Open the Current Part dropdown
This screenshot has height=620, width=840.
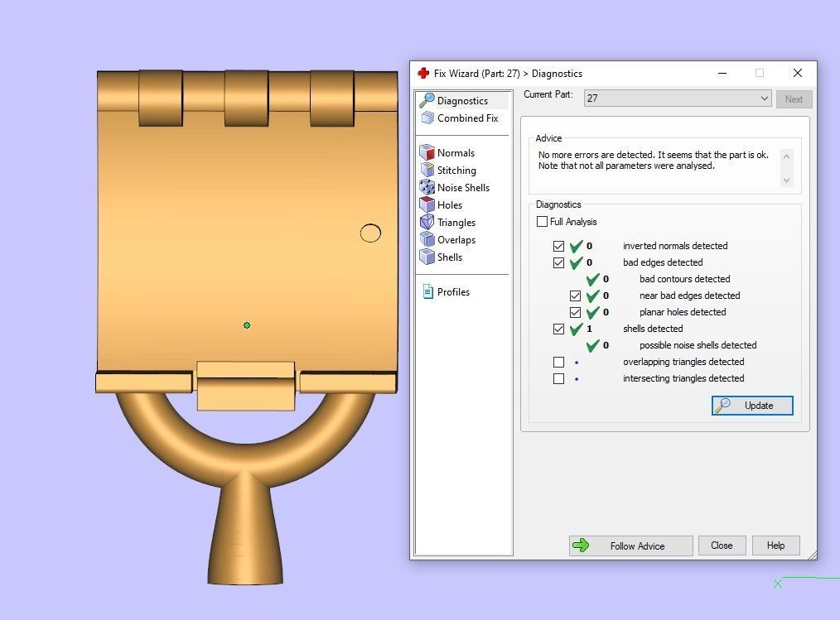678,99
